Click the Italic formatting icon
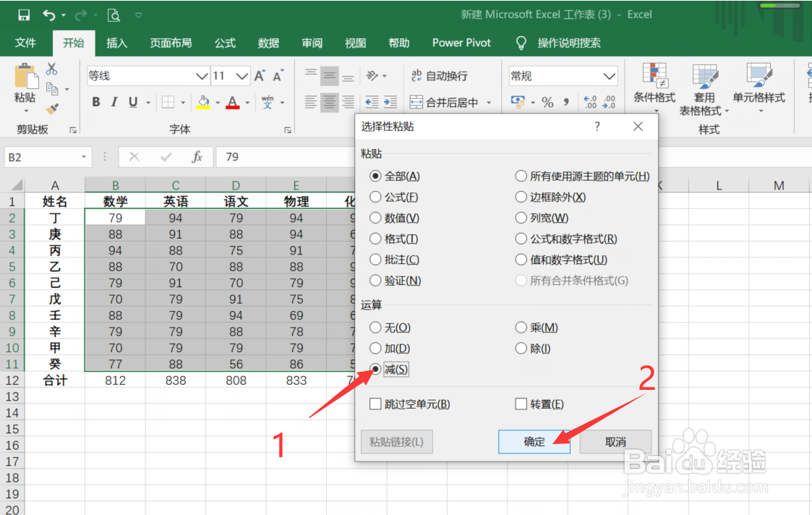Viewport: 812px width, 515px height. 114,102
